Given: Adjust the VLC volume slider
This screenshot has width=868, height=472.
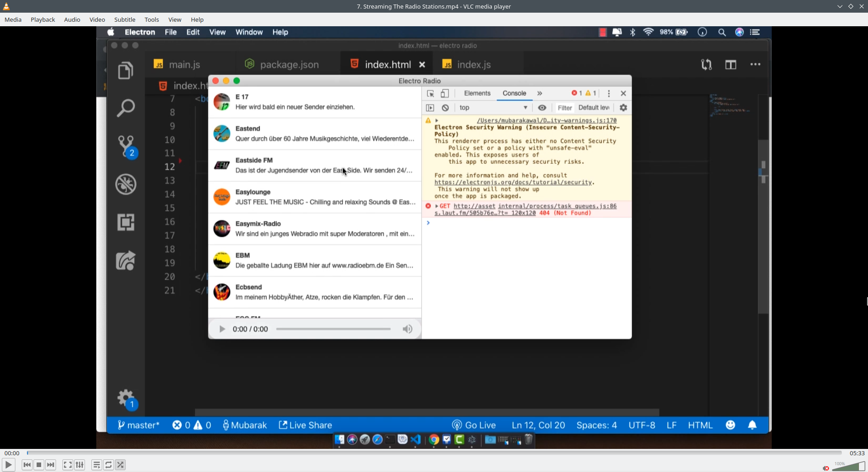Looking at the screenshot, I should tap(849, 466).
